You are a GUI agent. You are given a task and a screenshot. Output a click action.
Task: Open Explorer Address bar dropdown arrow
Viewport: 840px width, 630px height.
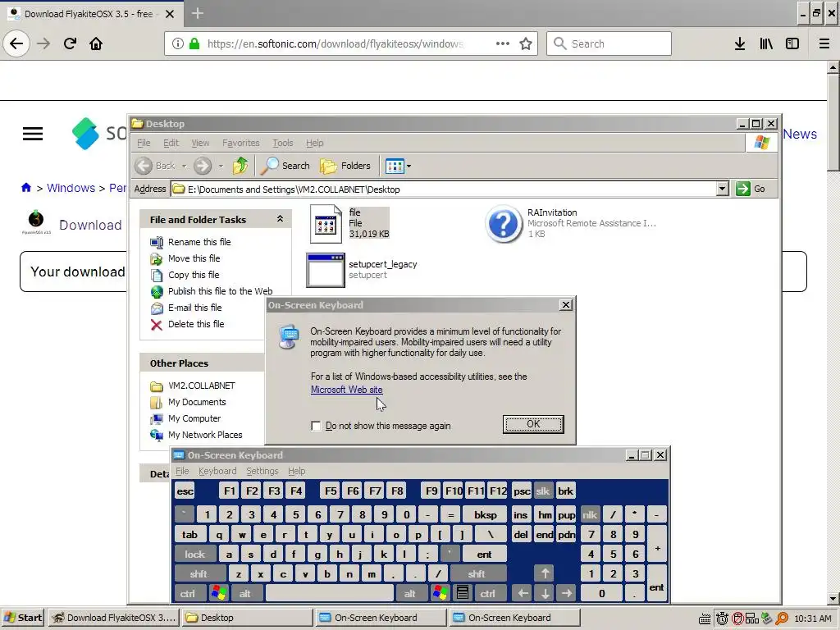click(x=722, y=189)
